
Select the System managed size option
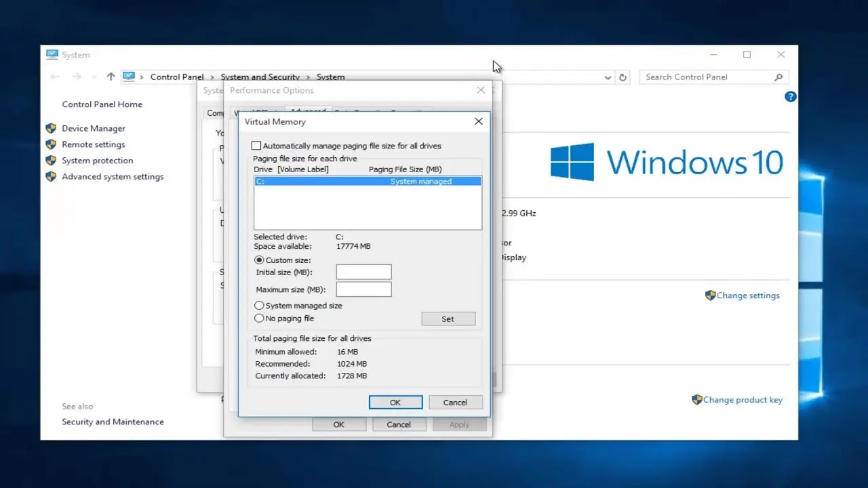[x=259, y=306]
